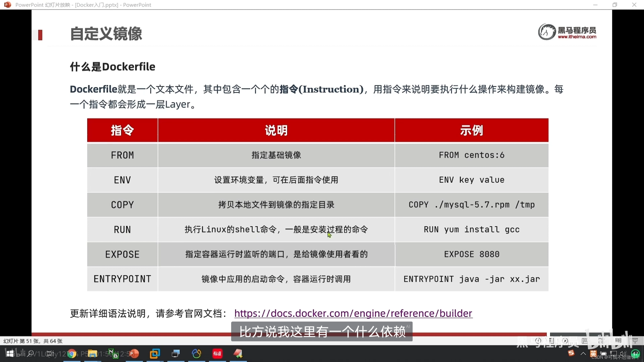Open the green N/B app on taskbar
This screenshot has height=362, width=644.
pyautogui.click(x=113, y=353)
